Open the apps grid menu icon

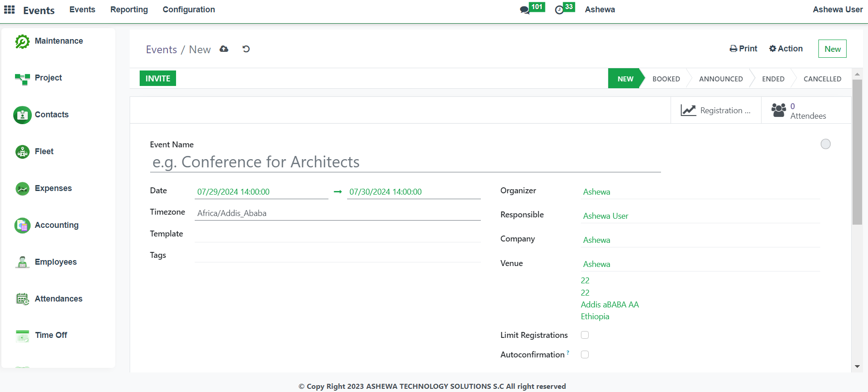coord(10,10)
